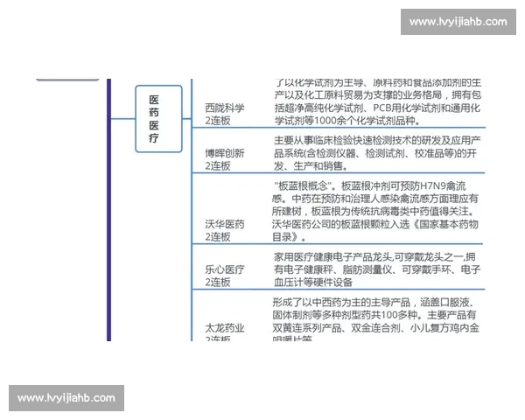Click the line mentioning 《国家基本药物
This screenshot has width=525, height=420.
[375, 224]
